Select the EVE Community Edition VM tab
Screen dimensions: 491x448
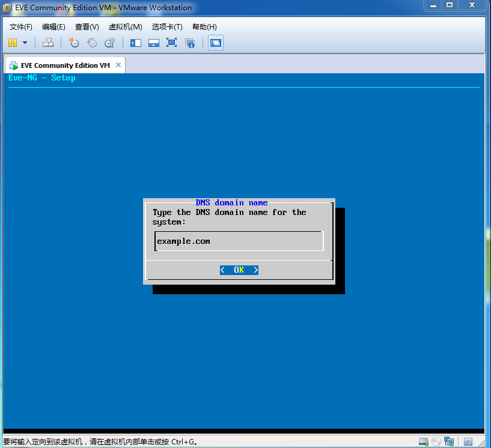click(66, 65)
